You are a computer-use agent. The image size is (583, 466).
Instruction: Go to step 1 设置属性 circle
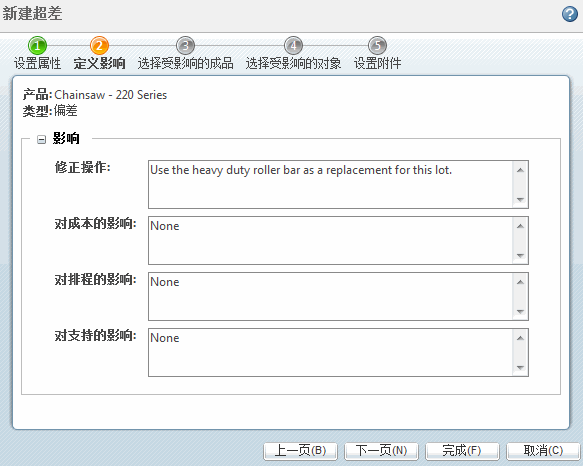tap(37, 46)
